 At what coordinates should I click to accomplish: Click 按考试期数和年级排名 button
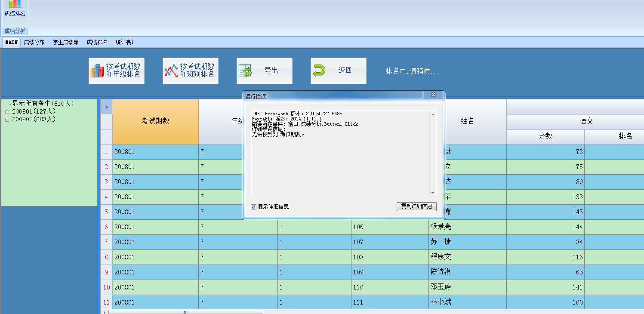117,71
